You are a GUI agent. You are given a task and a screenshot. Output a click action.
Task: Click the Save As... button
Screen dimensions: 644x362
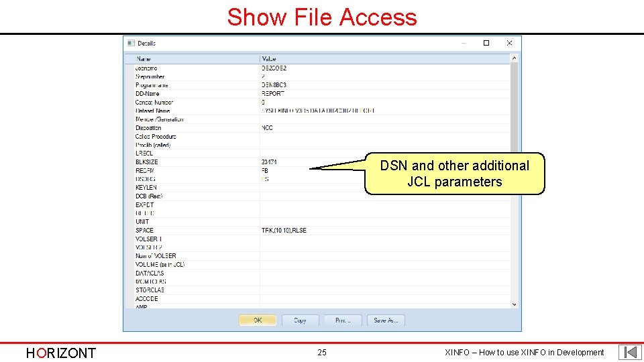point(386,320)
